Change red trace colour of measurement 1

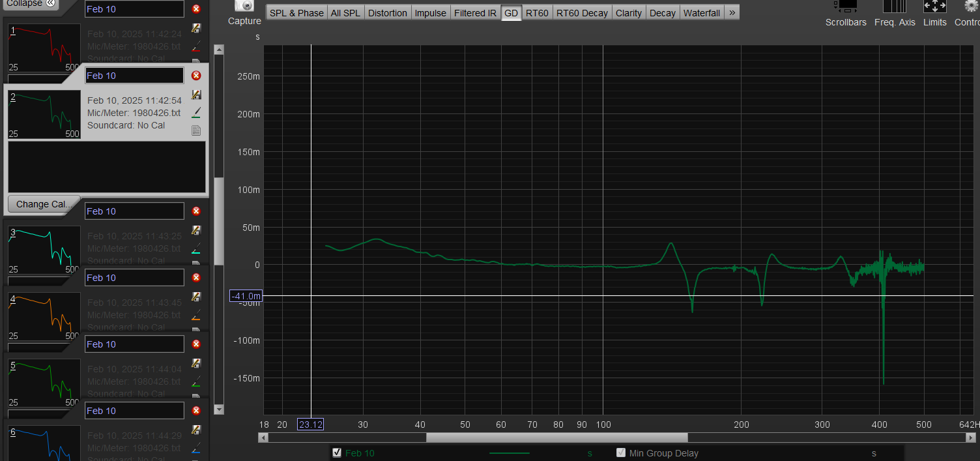click(196, 47)
